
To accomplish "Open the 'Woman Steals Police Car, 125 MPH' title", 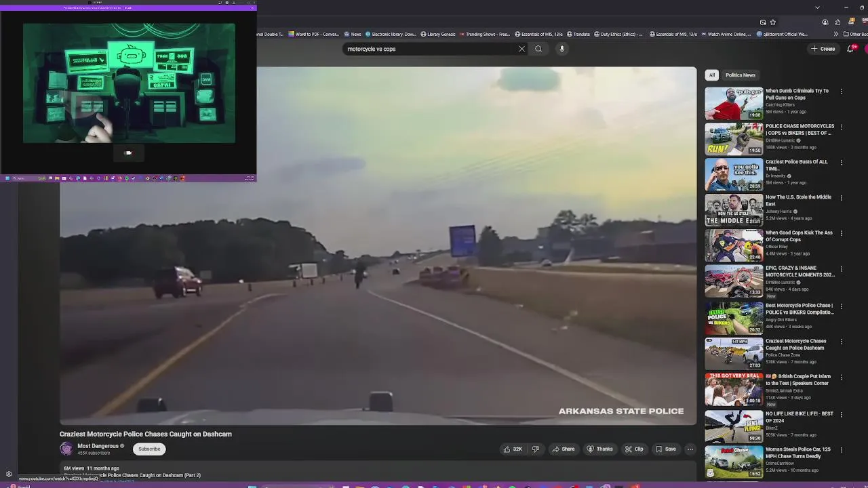I will click(798, 453).
